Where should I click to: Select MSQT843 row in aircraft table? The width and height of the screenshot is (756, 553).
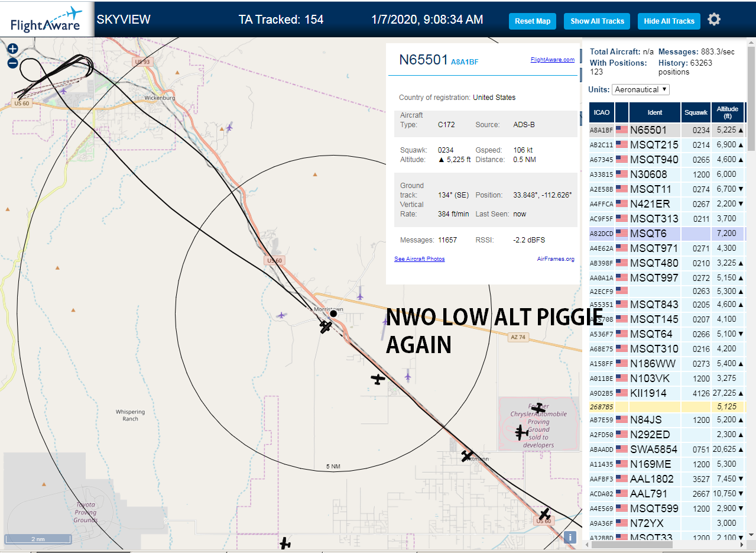(667, 305)
